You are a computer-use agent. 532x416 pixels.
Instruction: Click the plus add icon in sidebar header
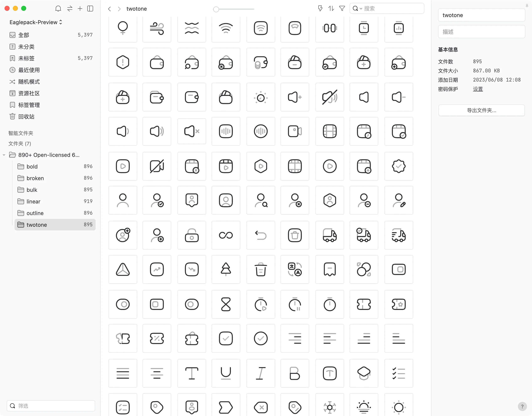click(80, 9)
